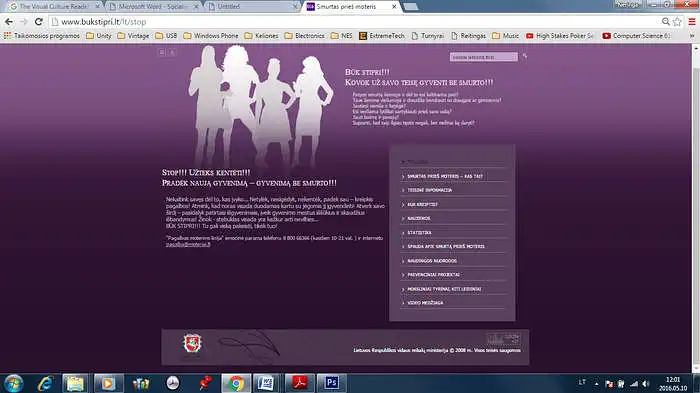Screen dimensions: 700x393
Task: Switch to Google Chrome in the taskbar
Action: [236, 383]
